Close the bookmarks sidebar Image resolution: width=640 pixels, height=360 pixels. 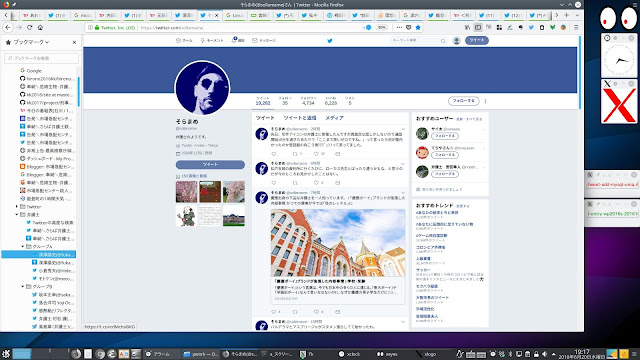(74, 42)
